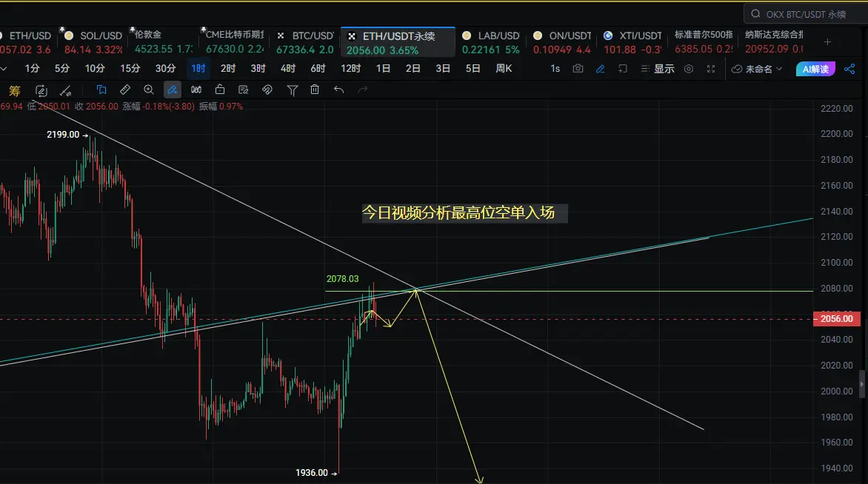Click the blue bookmark layers icon
Screen dimensions: 868x484
point(101,90)
